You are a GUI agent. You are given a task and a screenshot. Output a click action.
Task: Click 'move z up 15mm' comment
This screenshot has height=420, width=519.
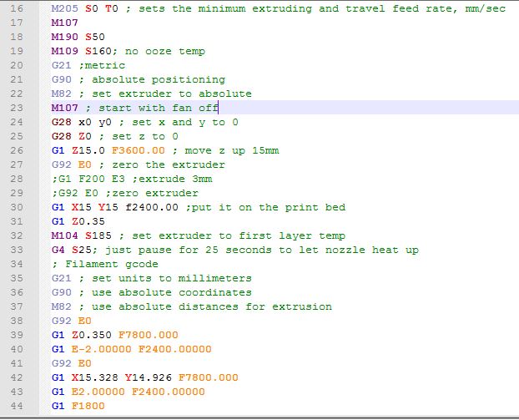click(x=232, y=150)
